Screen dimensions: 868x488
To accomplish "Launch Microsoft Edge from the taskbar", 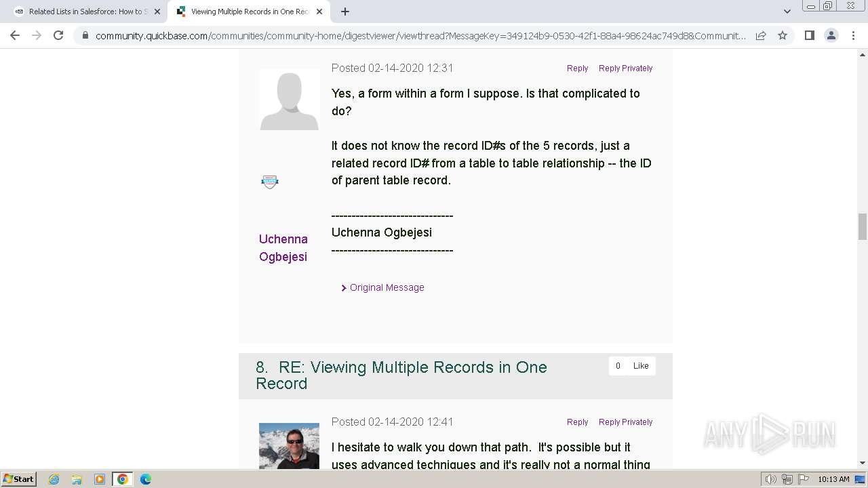I will click(146, 479).
